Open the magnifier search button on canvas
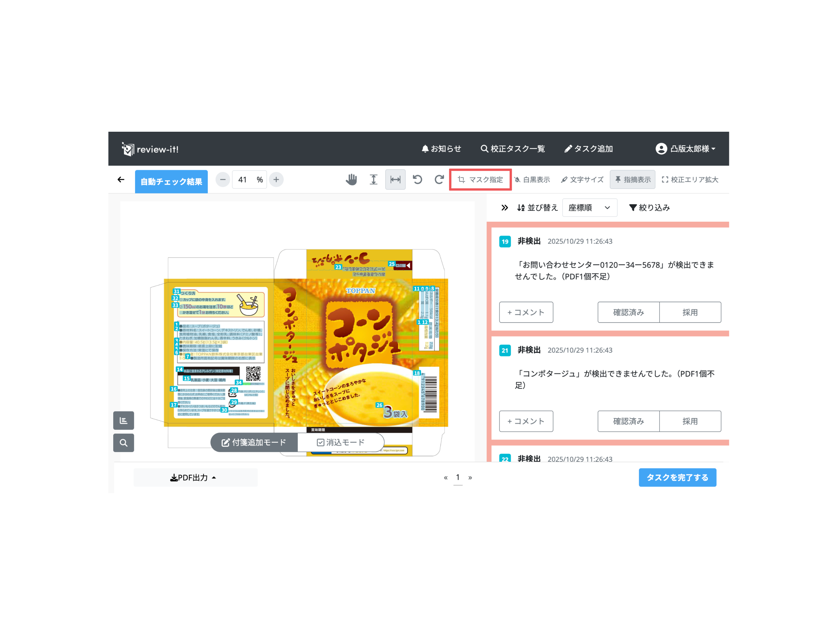 tap(123, 443)
